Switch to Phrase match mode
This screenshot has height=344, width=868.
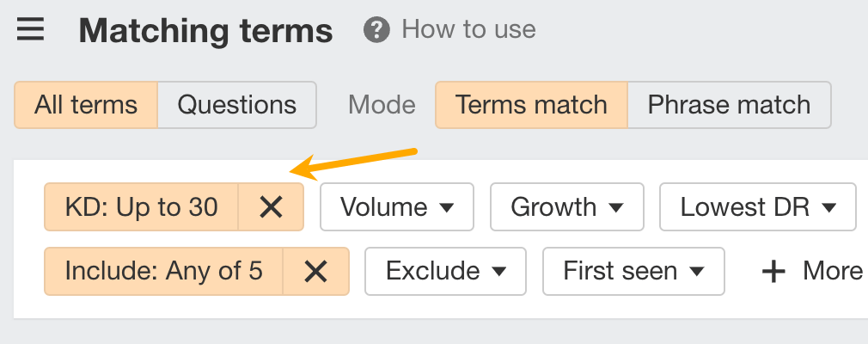point(729,105)
